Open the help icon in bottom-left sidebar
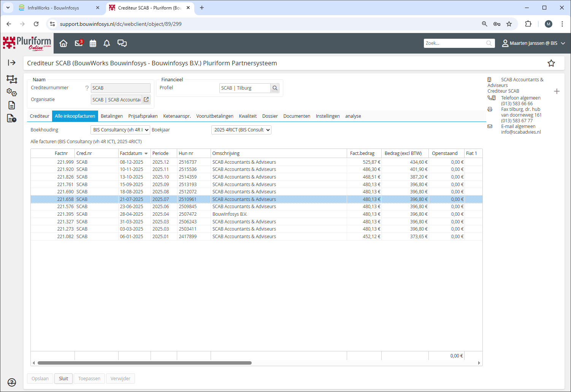Image resolution: width=571 pixels, height=392 pixels. [x=12, y=382]
